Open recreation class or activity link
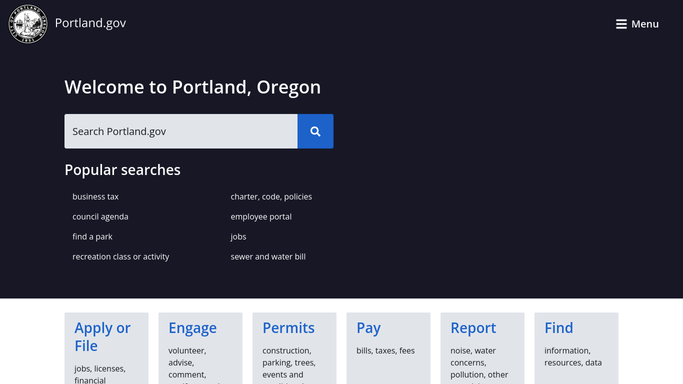Screen dimensions: 683x384 (121, 257)
